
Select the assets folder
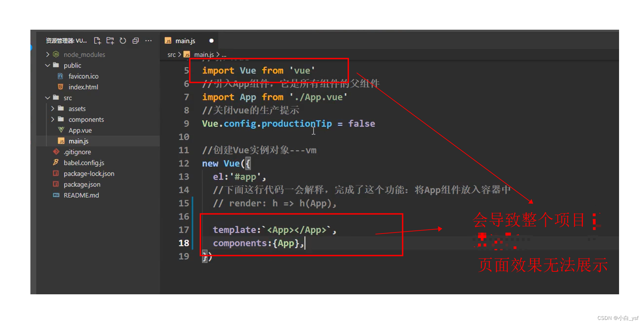point(98,109)
